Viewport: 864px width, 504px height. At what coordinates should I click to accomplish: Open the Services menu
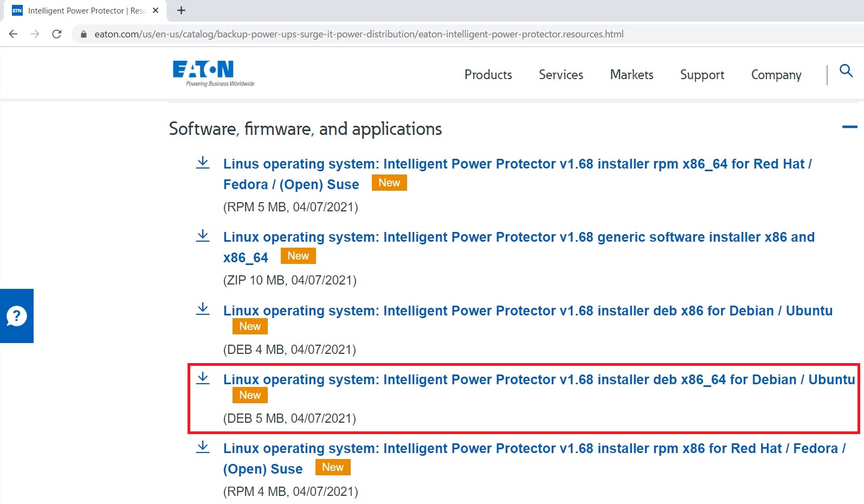(561, 75)
